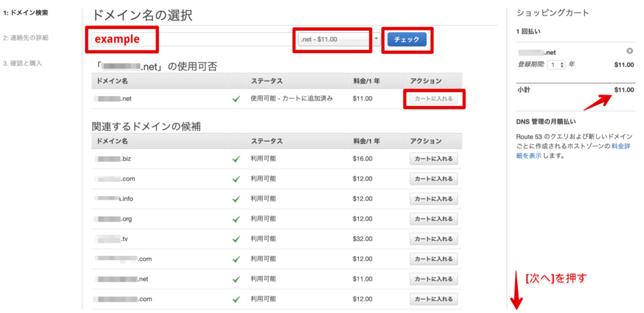Open the registration period year selector in cart
The height and width of the screenshot is (313, 644).
(556, 64)
